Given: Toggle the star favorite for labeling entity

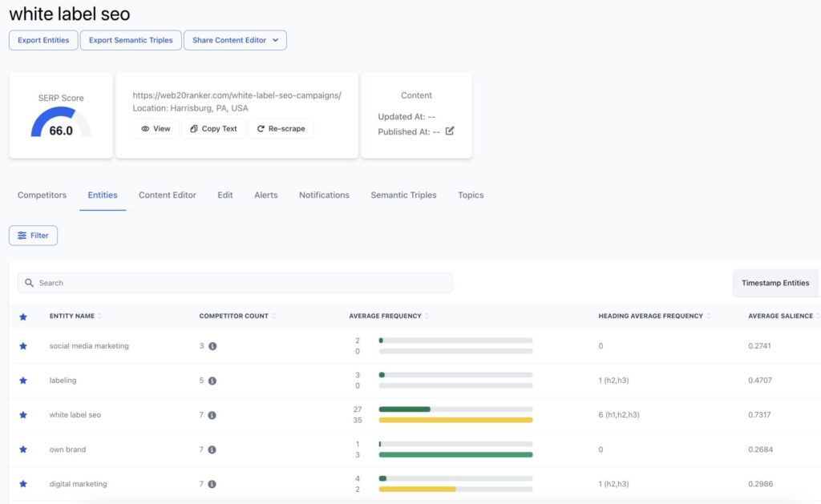Looking at the screenshot, I should [x=22, y=380].
